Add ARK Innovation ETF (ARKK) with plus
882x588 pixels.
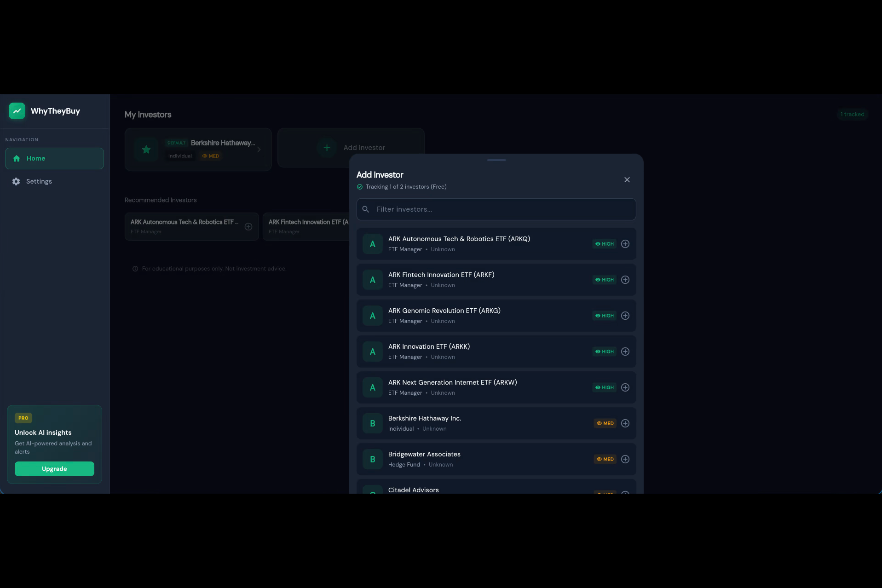click(625, 352)
